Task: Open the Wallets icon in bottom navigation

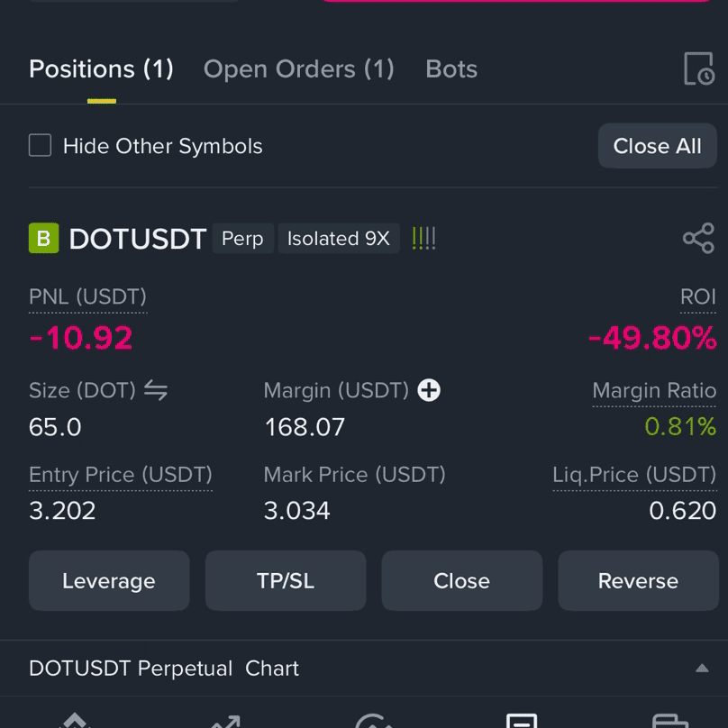Action: (x=670, y=721)
